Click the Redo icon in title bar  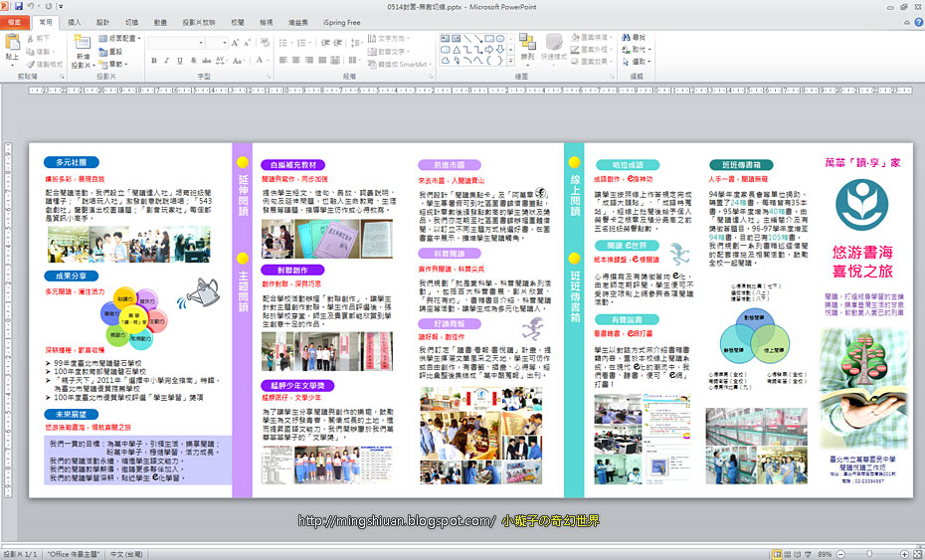[47, 7]
